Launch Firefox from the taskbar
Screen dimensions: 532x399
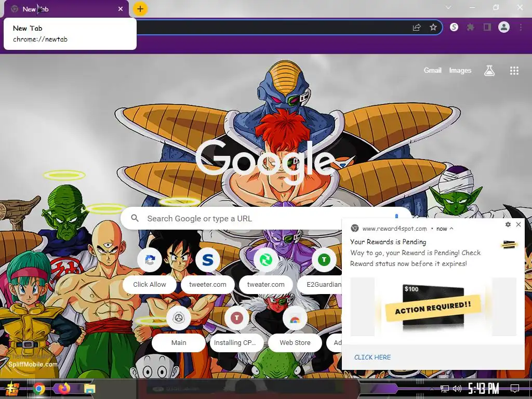tap(64, 388)
